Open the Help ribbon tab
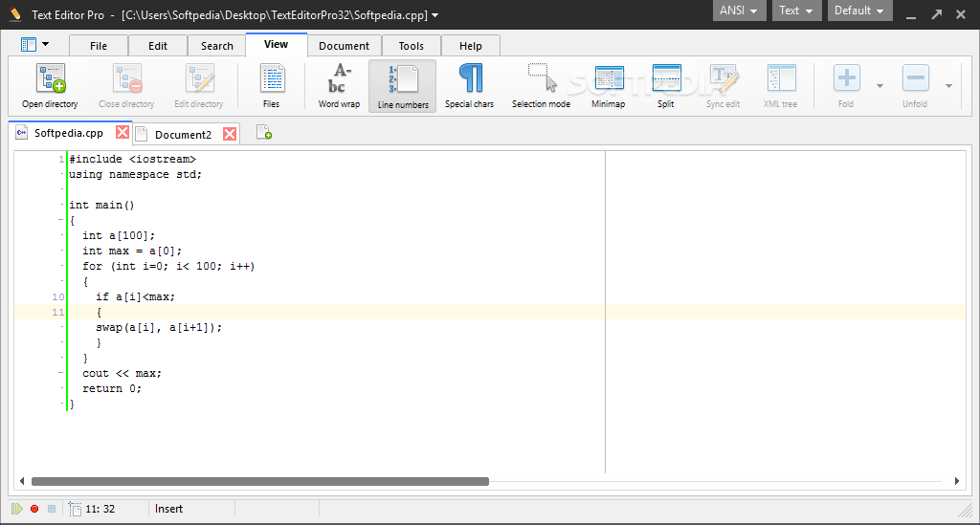The image size is (980, 525). tap(471, 46)
